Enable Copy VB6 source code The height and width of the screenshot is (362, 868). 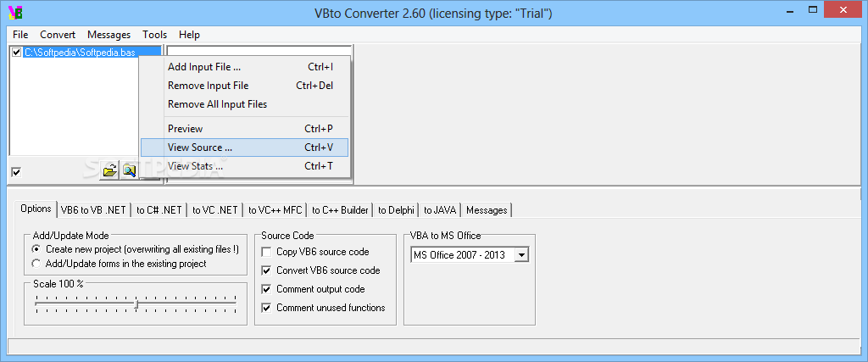coord(266,252)
